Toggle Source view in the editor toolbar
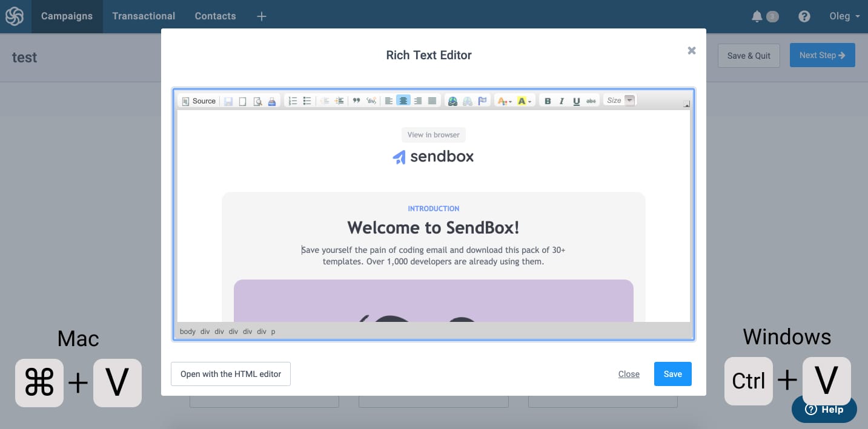 [199, 101]
